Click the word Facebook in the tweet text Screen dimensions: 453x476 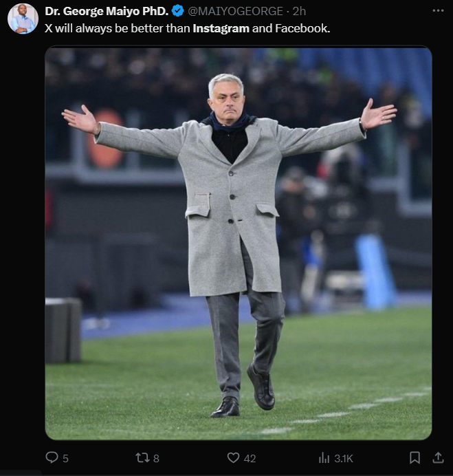click(301, 29)
